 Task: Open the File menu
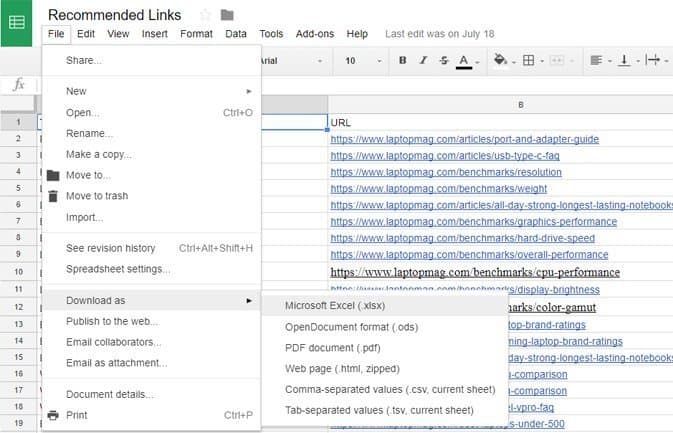point(56,34)
